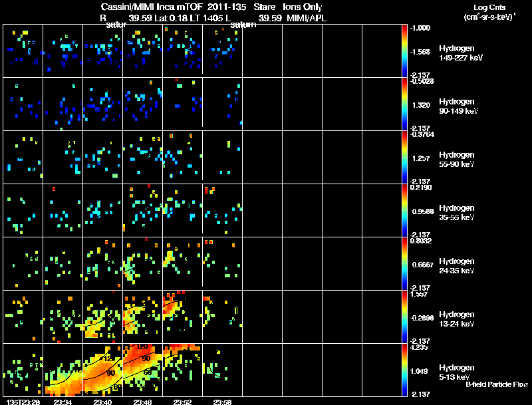Click the 'Hydrogen 5-13 keV' row label

coord(457,372)
